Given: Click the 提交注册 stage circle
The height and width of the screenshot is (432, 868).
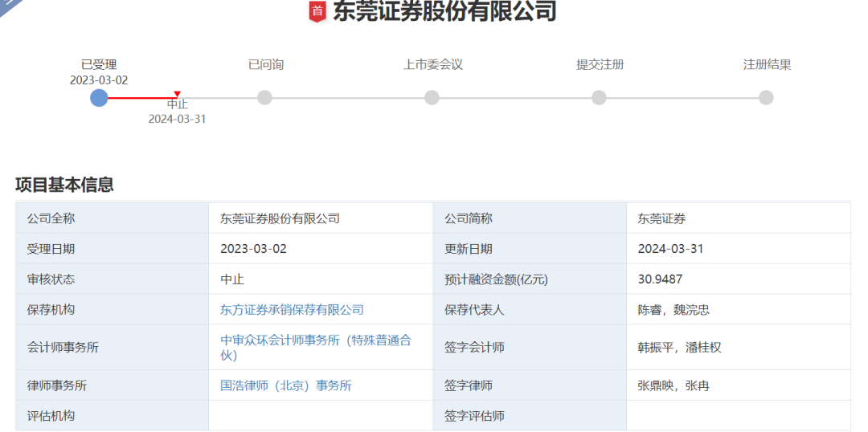Looking at the screenshot, I should coord(599,97).
